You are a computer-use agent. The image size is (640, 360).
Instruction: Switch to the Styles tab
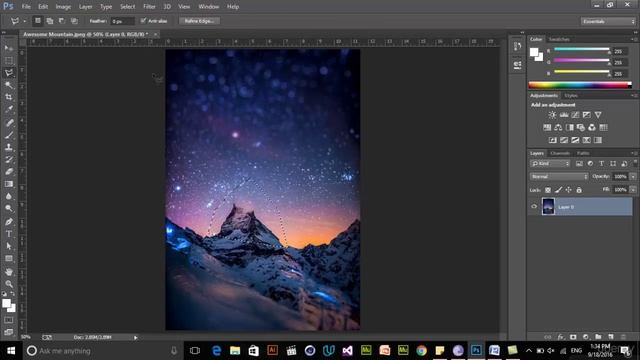pyautogui.click(x=571, y=96)
